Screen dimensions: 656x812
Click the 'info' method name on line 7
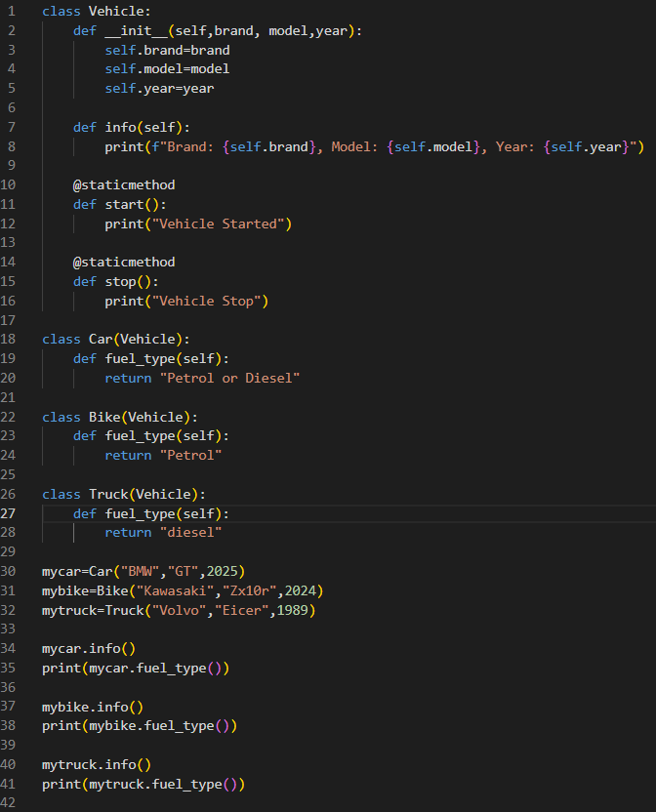120,128
